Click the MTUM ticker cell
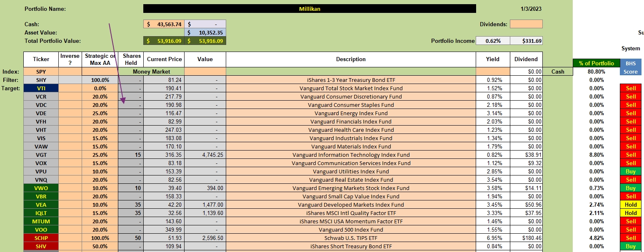The width and height of the screenshot is (644, 252). 41,221
